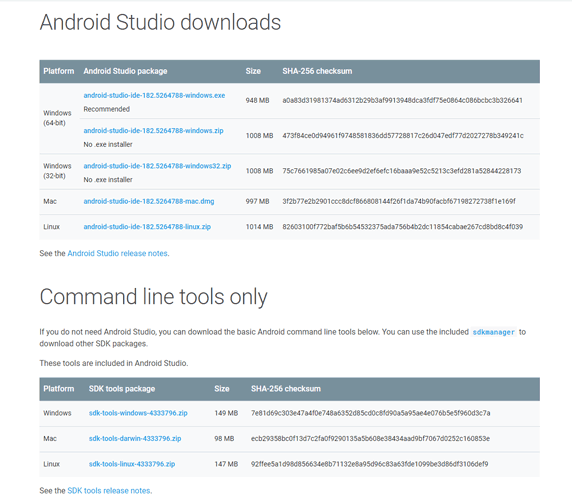Download sdk-tools-windows-4333796.zip

(x=138, y=413)
